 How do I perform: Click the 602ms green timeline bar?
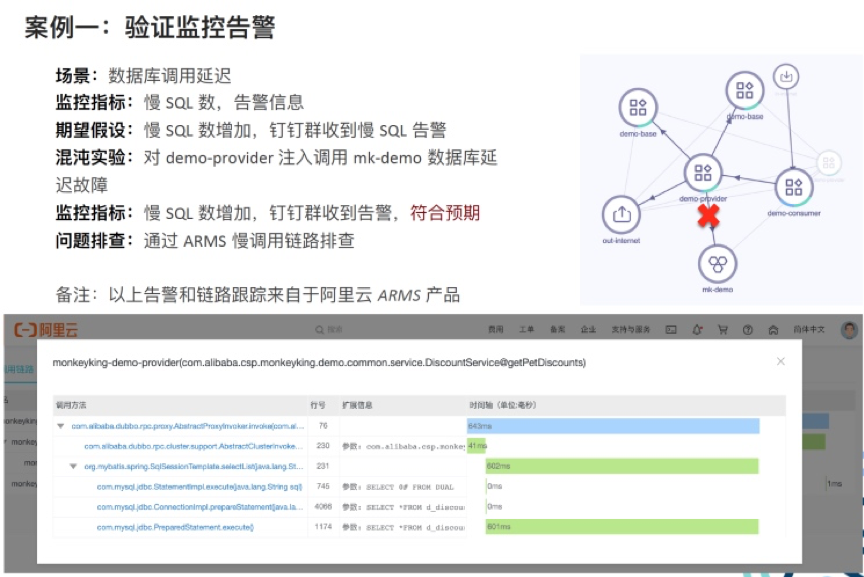click(622, 466)
